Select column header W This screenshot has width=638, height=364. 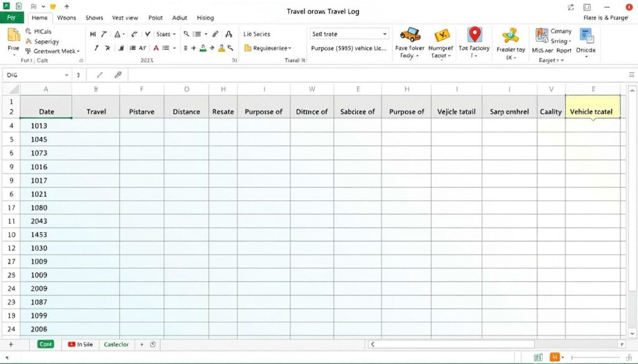click(x=312, y=89)
